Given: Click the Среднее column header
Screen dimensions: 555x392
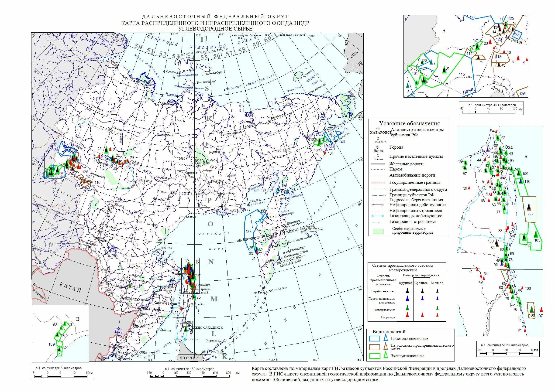Looking at the screenshot, I should click(x=421, y=283).
